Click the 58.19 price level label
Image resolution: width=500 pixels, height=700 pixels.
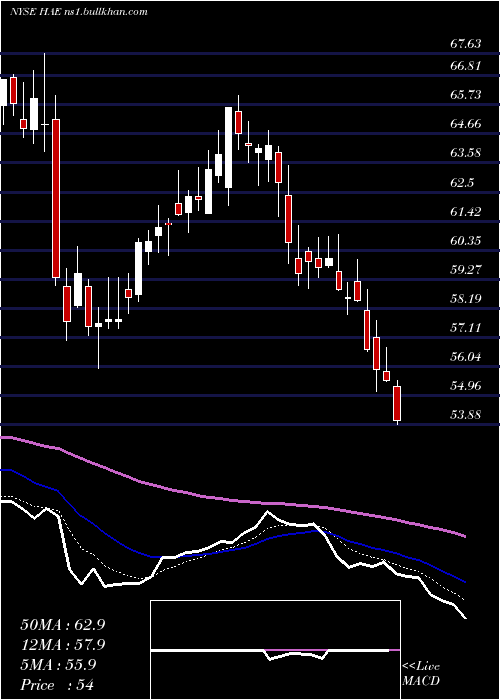coord(466,299)
